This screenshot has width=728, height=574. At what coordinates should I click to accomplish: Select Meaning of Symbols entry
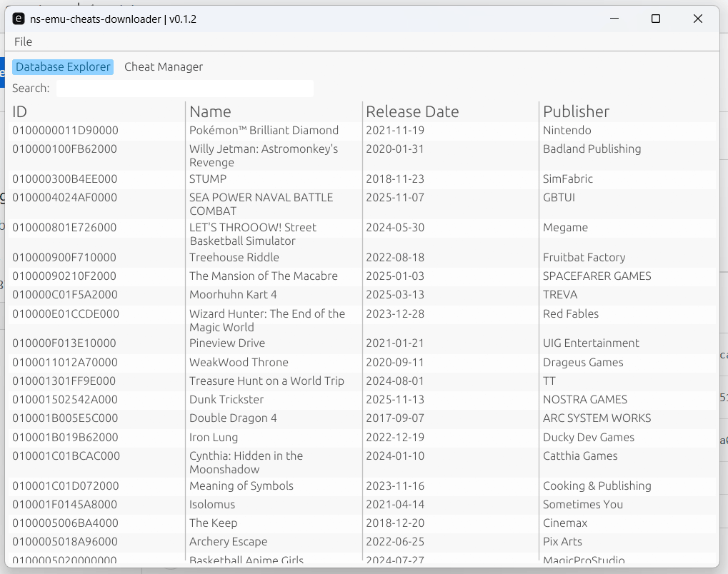(x=241, y=486)
